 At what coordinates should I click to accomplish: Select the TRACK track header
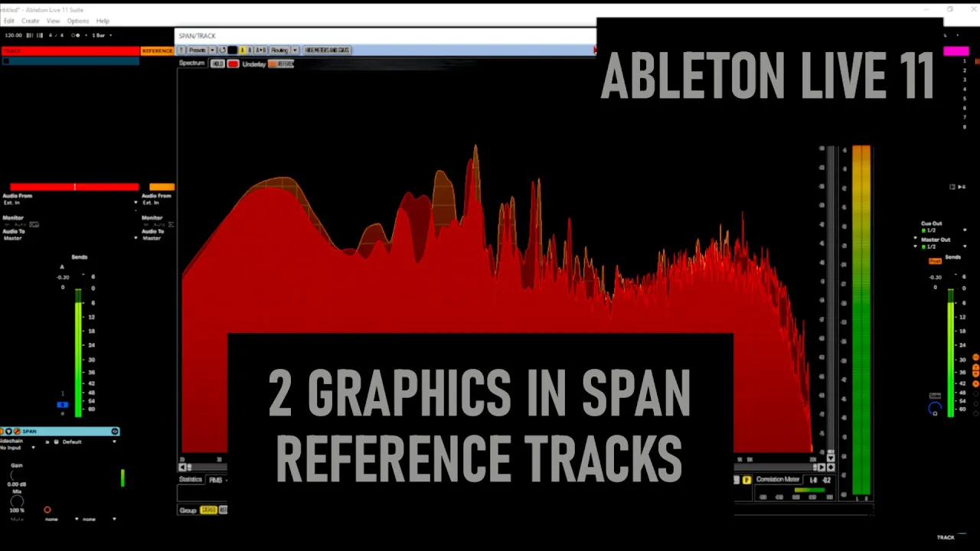[x=70, y=51]
